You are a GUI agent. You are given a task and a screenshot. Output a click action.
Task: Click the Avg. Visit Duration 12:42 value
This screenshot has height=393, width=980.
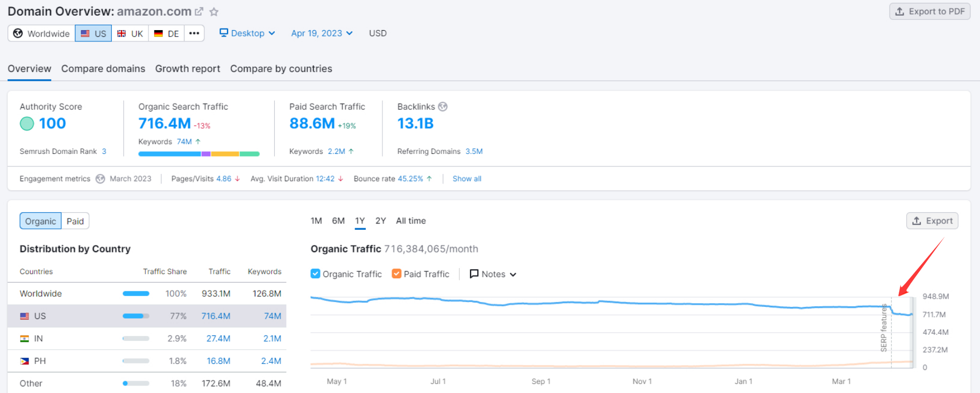[325, 179]
